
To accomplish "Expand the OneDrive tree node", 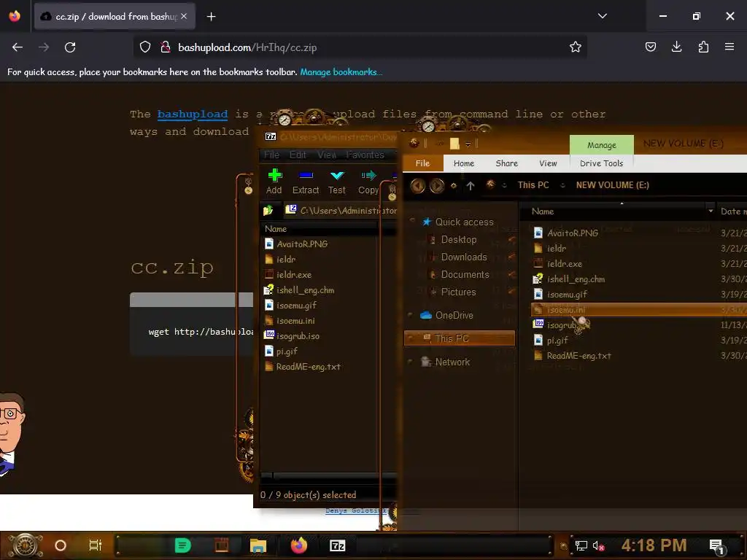I will pyautogui.click(x=411, y=315).
